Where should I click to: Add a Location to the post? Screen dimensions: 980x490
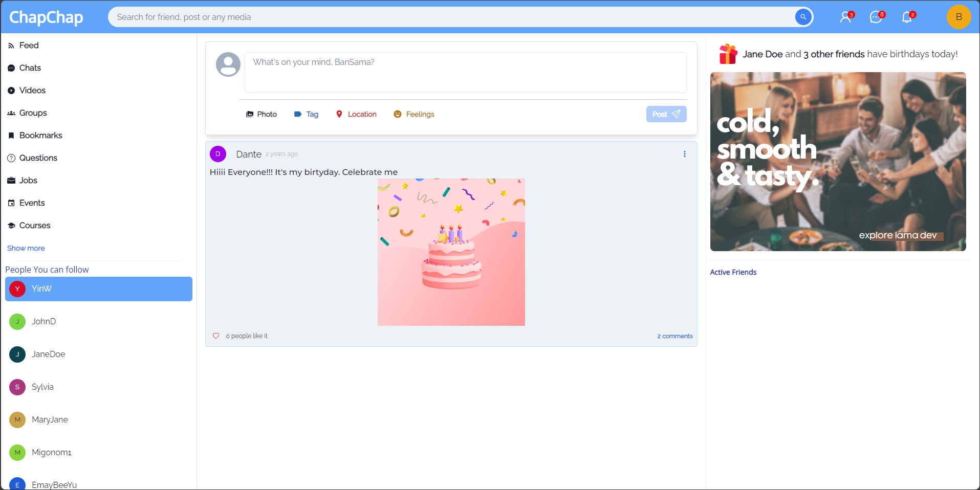[356, 114]
